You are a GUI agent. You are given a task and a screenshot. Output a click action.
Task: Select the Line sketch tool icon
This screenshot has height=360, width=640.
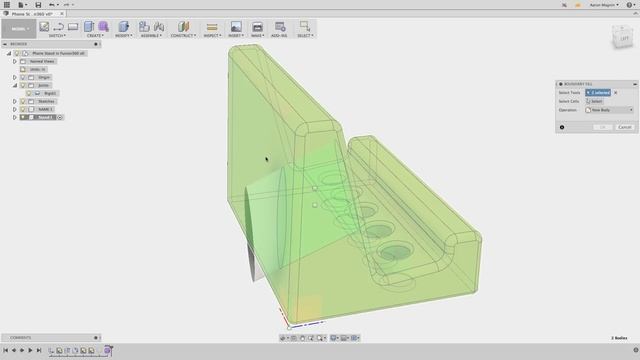coord(58,27)
